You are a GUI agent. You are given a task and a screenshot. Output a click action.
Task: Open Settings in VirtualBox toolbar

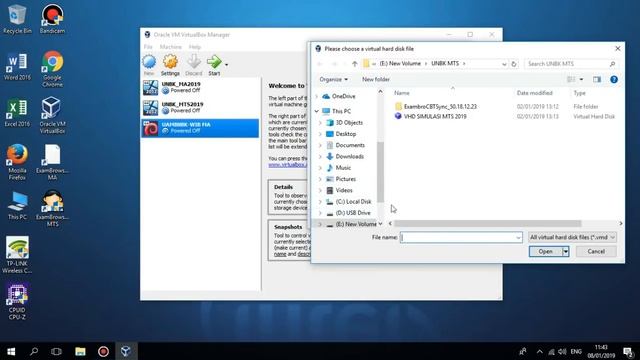[170, 65]
